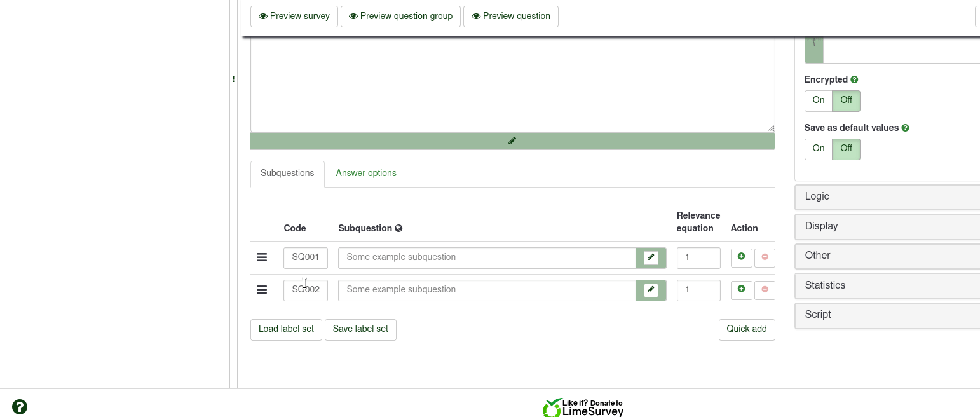Screen dimensions: 980x417
Task: Switch to the Subquestions tab
Action: pos(287,174)
